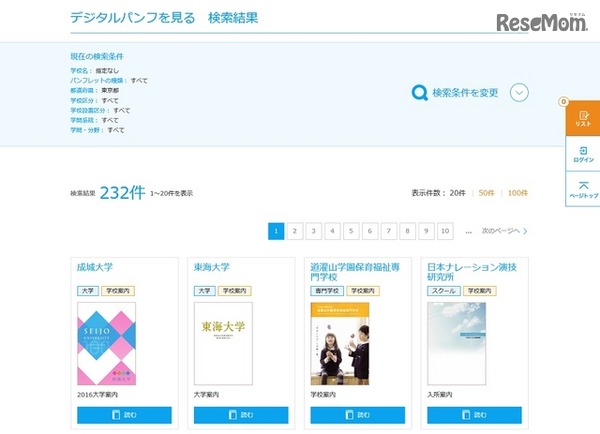Show 100件 results per page
This screenshot has height=434, width=600.
coord(518,193)
